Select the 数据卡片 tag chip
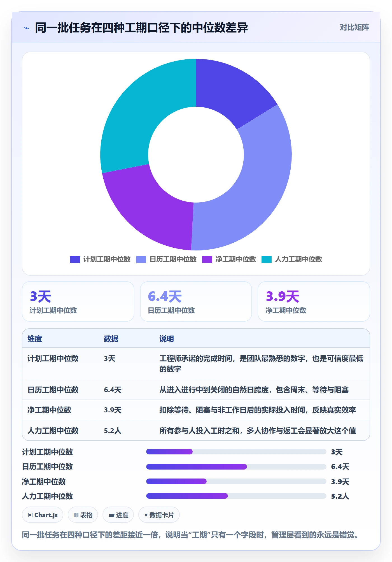Image resolution: width=392 pixels, height=562 pixels. (x=159, y=515)
